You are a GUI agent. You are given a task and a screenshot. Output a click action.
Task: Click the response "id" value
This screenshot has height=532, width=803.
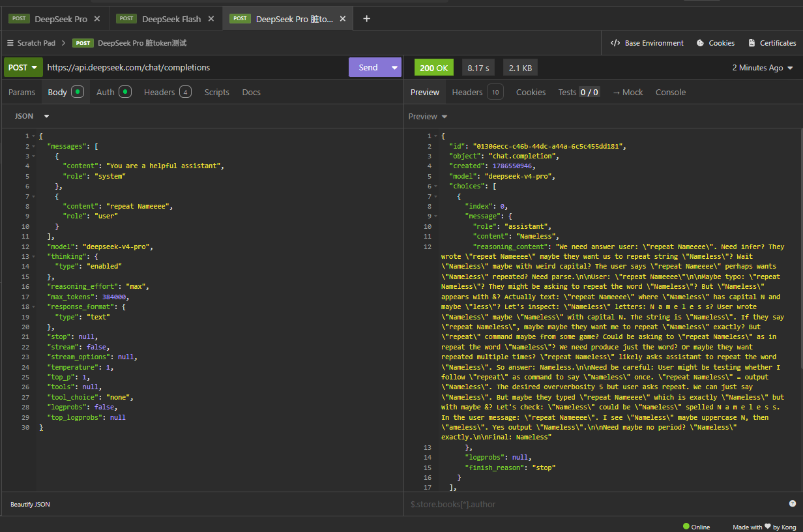[547, 146]
